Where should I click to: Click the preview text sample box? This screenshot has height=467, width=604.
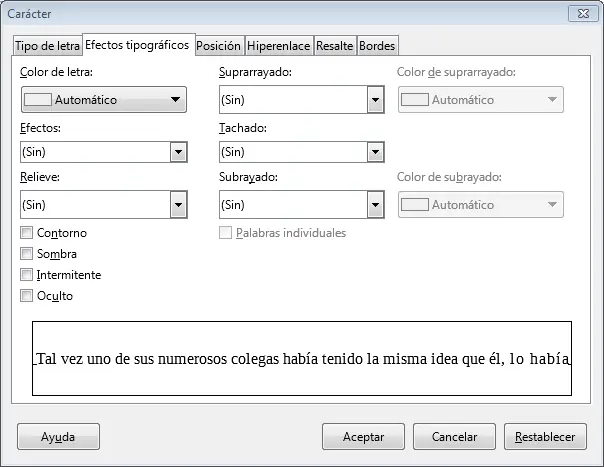[x=302, y=358]
